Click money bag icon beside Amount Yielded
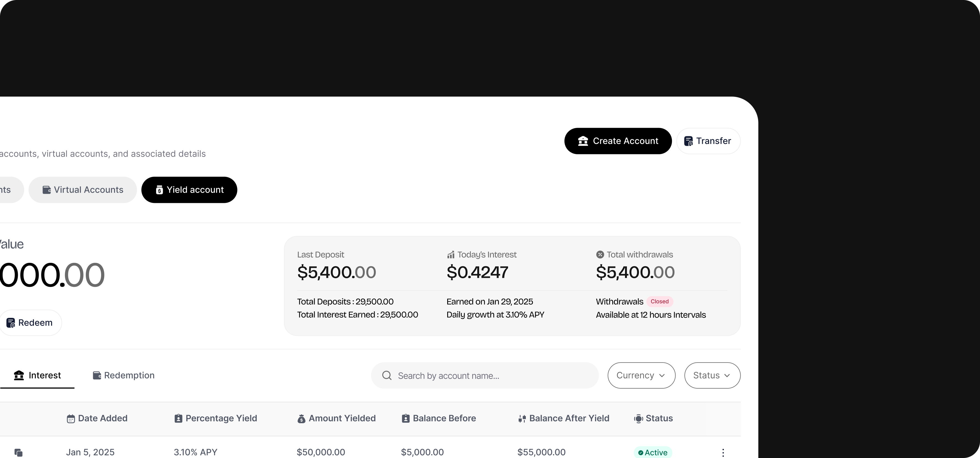This screenshot has height=458, width=980. [301, 419]
